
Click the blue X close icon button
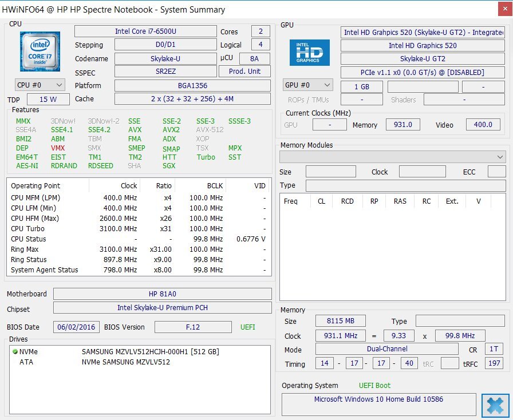(x=495, y=406)
